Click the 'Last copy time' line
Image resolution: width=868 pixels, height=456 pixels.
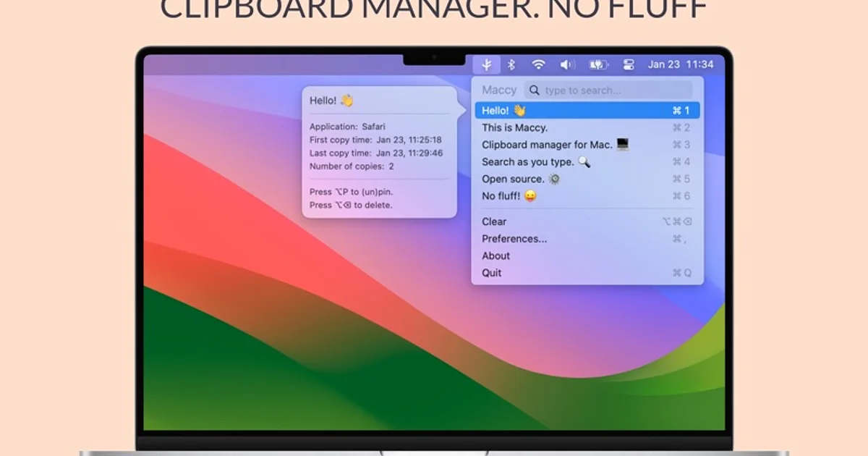[x=376, y=153]
